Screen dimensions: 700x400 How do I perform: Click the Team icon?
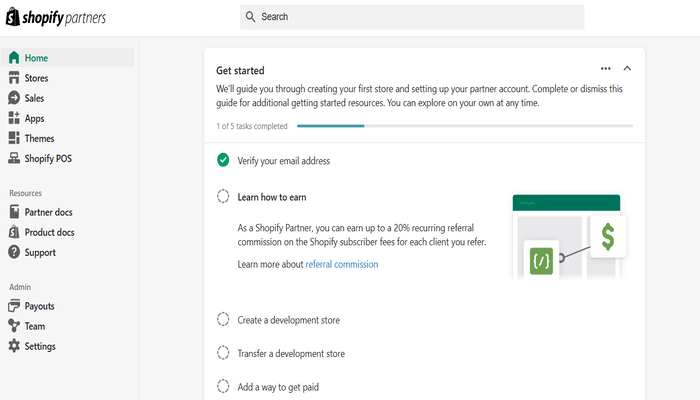click(14, 325)
